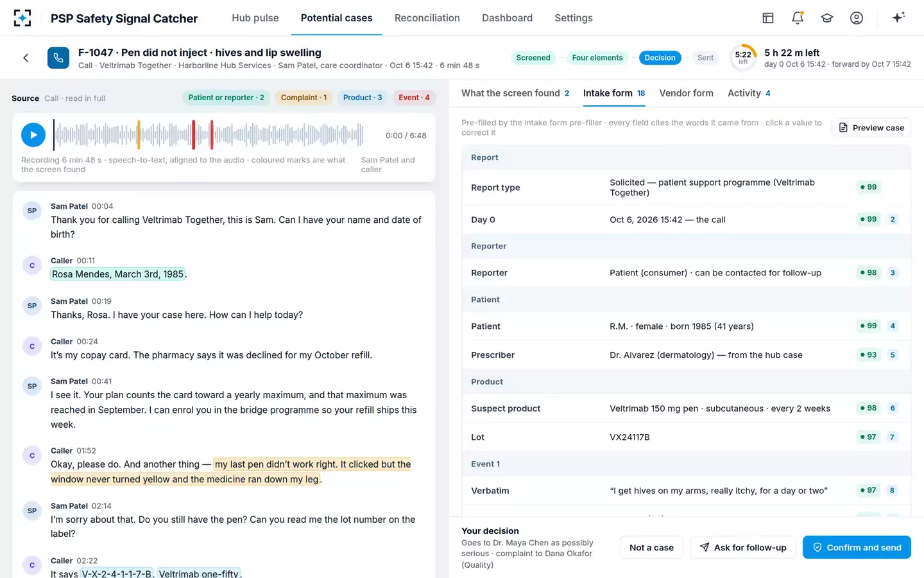Open citation 4 for the Patient field

pos(893,326)
